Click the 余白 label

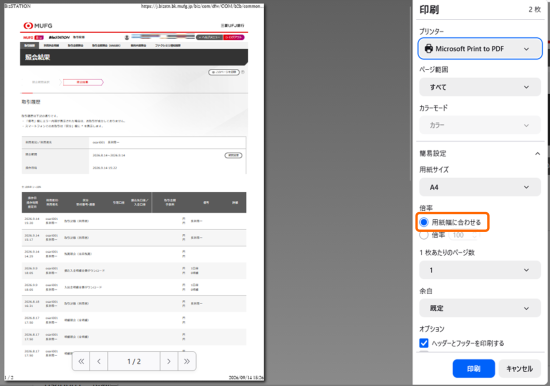point(426,291)
